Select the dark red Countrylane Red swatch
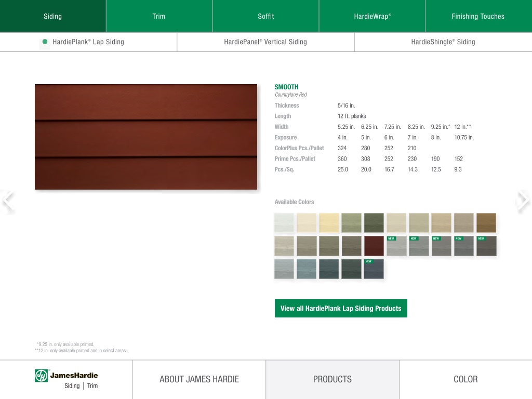Image resolution: width=532 pixels, height=399 pixels. pos(374,246)
